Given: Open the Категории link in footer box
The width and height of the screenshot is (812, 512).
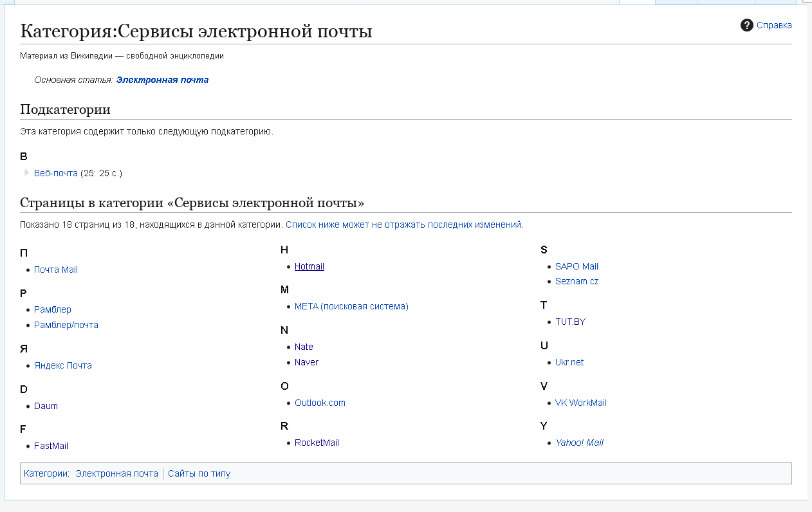Looking at the screenshot, I should (x=45, y=473).
